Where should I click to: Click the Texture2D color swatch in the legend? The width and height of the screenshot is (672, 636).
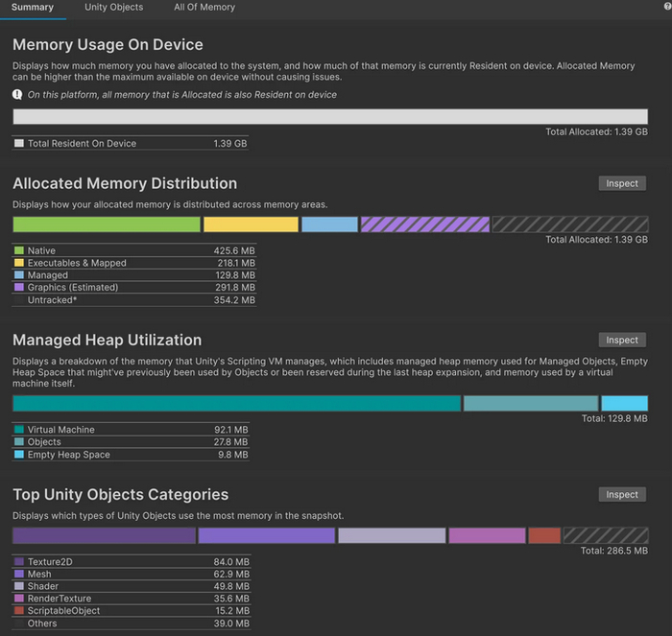coord(19,562)
